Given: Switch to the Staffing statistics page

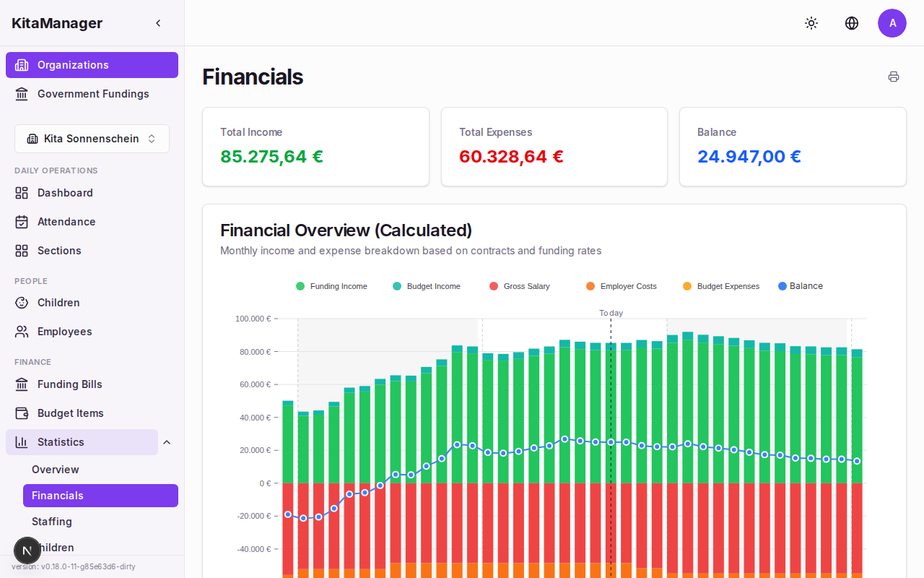Looking at the screenshot, I should [x=51, y=521].
